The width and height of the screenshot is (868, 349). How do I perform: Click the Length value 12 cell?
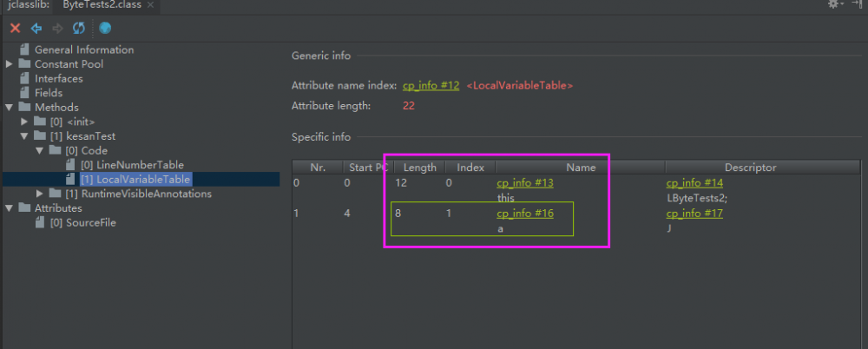pyautogui.click(x=401, y=183)
